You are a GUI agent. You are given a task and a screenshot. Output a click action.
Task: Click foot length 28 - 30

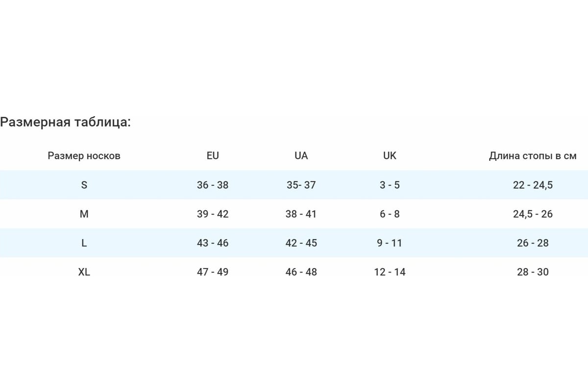click(533, 271)
